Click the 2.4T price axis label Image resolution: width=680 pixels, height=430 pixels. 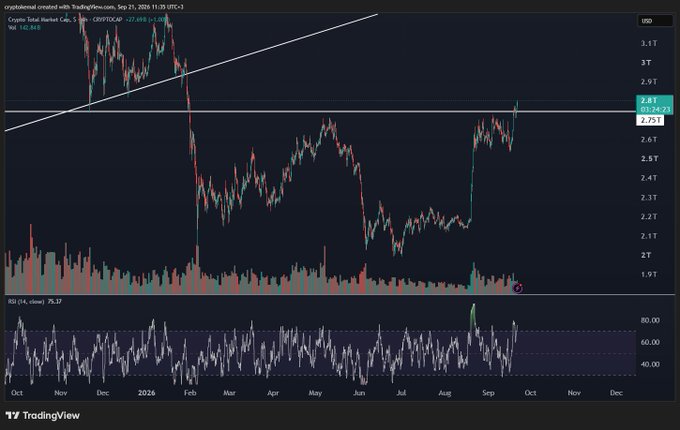649,178
